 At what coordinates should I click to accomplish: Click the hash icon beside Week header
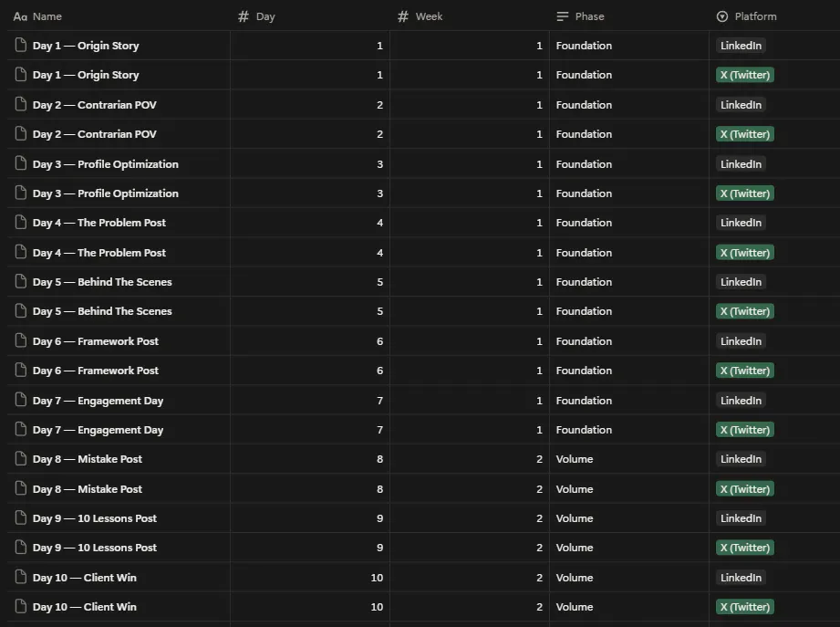[x=403, y=16]
